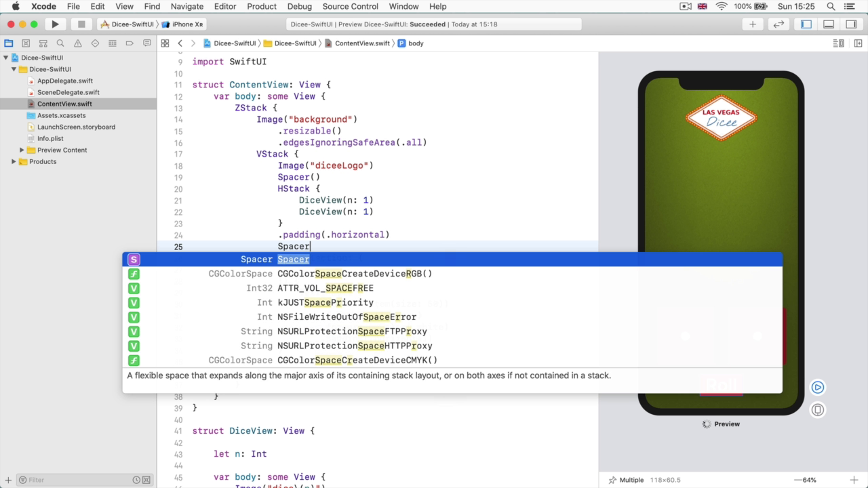Pin the canvas preview
This screenshot has width=868, height=488.
coord(613,480)
